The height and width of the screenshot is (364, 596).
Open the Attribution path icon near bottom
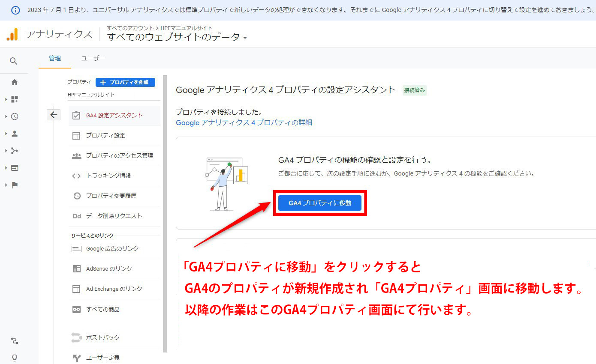coord(15,341)
